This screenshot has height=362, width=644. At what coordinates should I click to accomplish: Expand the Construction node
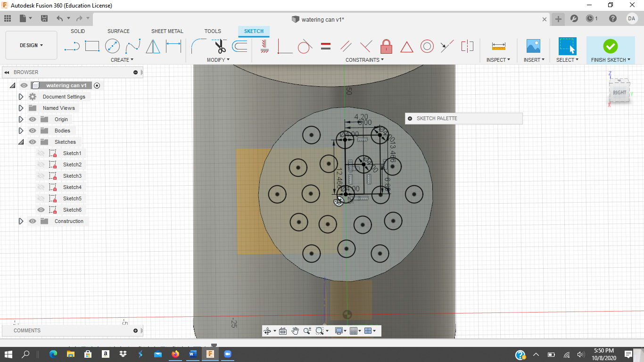[x=21, y=221]
